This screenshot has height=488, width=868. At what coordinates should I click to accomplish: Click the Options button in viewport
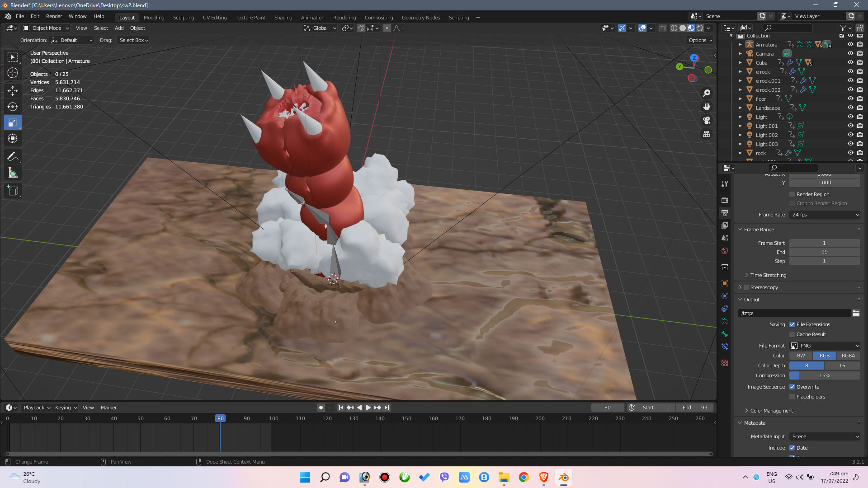point(700,40)
